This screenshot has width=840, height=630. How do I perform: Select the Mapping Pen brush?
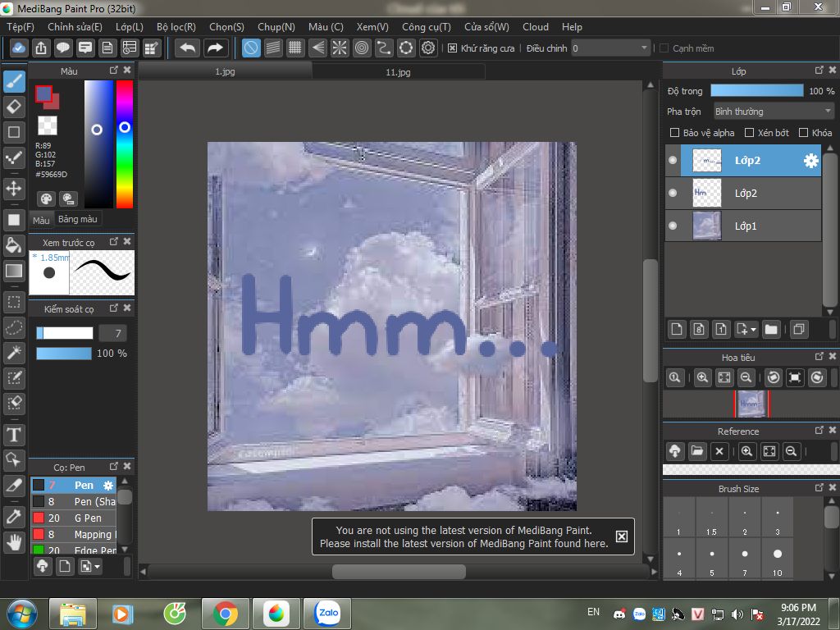[x=73, y=534]
